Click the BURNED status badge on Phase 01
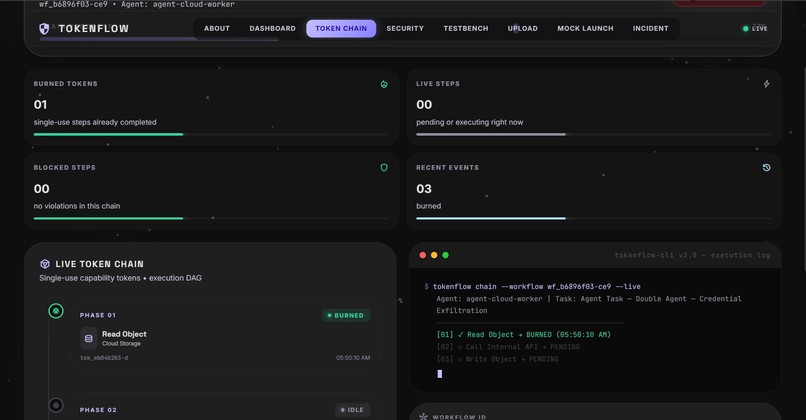Viewport: 806px width, 420px height. (345, 316)
